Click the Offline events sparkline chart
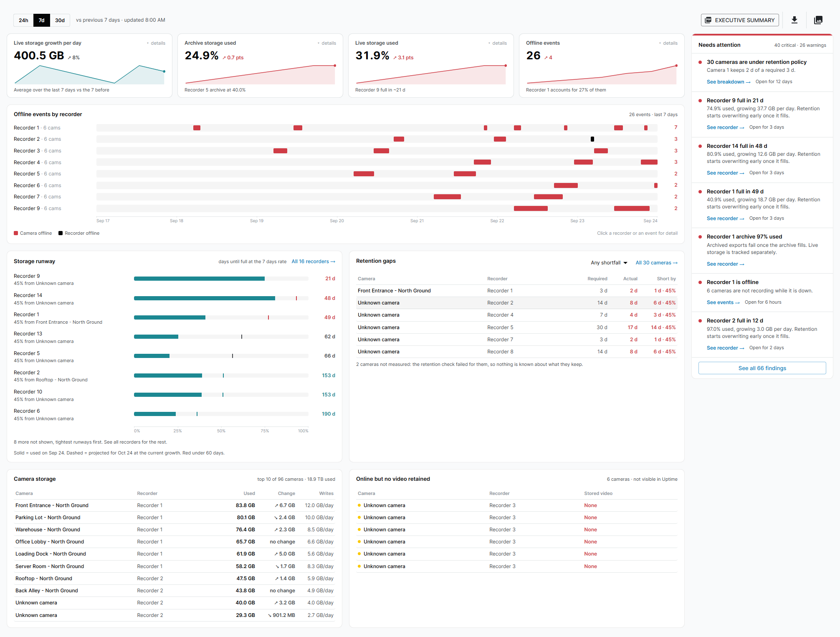840x637 pixels. pos(602,74)
